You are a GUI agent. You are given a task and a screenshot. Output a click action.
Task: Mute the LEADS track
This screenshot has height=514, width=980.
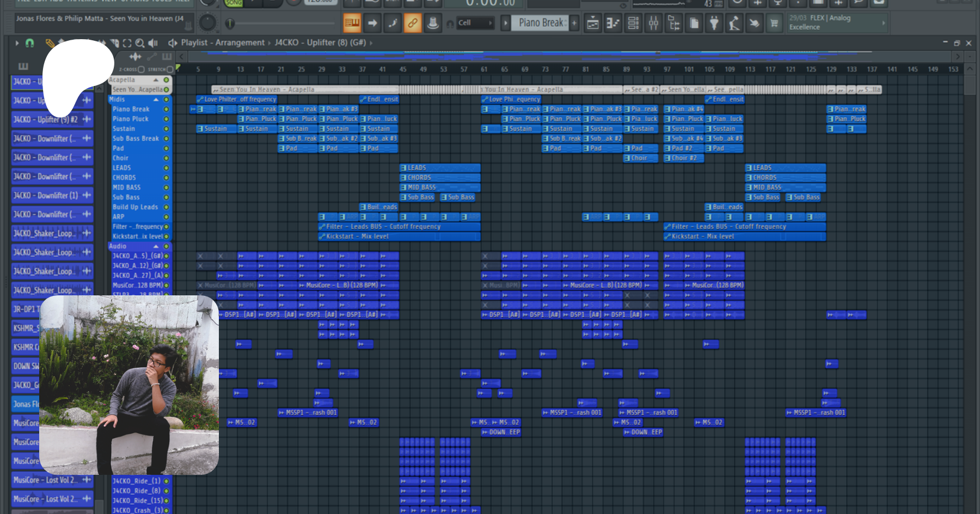[x=166, y=168]
